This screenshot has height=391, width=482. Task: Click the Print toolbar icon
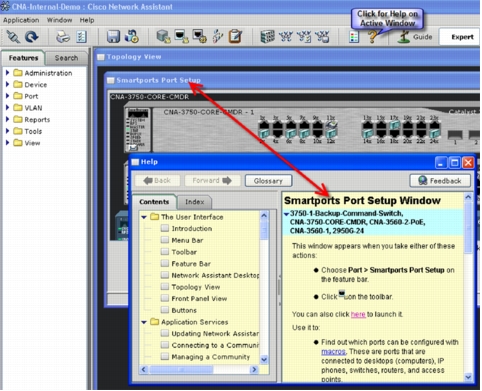coord(63,37)
